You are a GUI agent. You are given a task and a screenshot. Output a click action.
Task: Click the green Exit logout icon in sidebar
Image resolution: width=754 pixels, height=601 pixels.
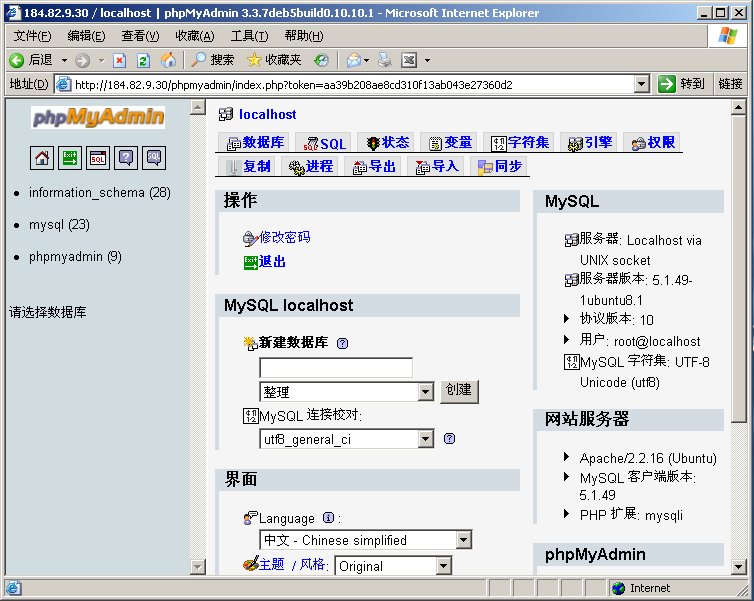(x=70, y=158)
